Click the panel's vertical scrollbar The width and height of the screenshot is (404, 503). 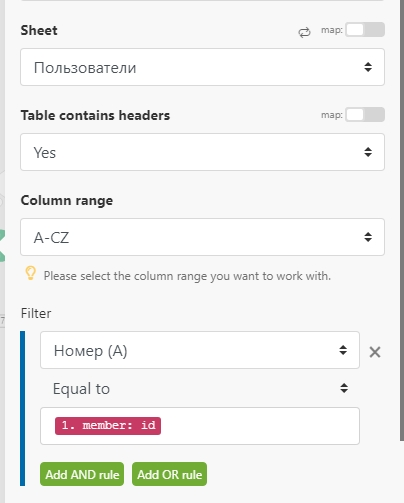click(x=402, y=220)
